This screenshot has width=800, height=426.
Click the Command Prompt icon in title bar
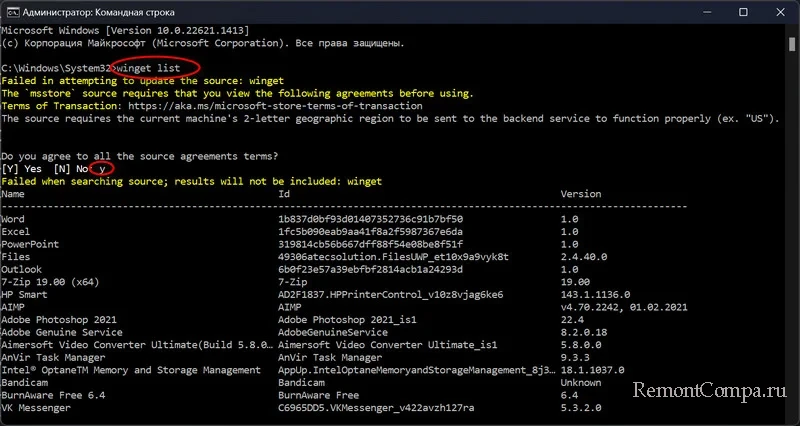[x=10, y=12]
